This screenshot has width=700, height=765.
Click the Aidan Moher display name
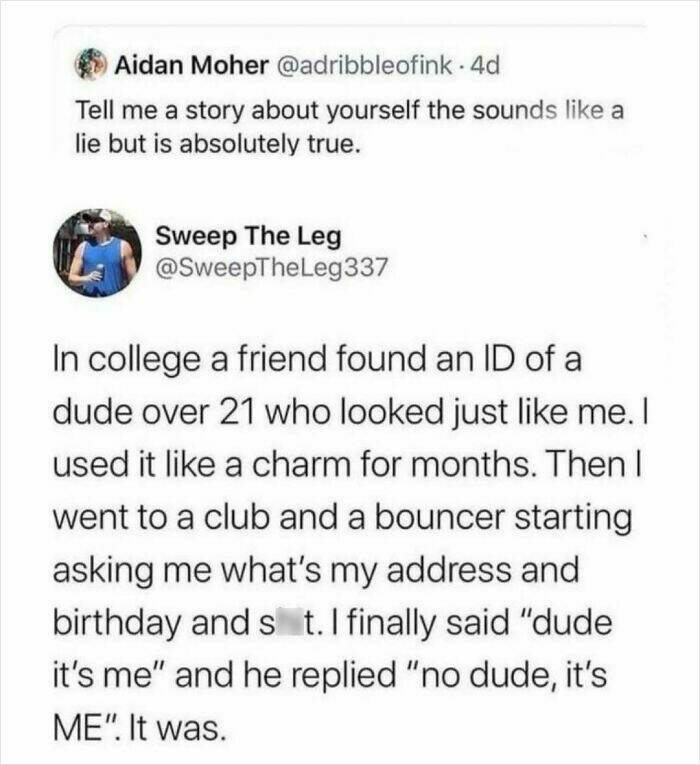(x=190, y=67)
